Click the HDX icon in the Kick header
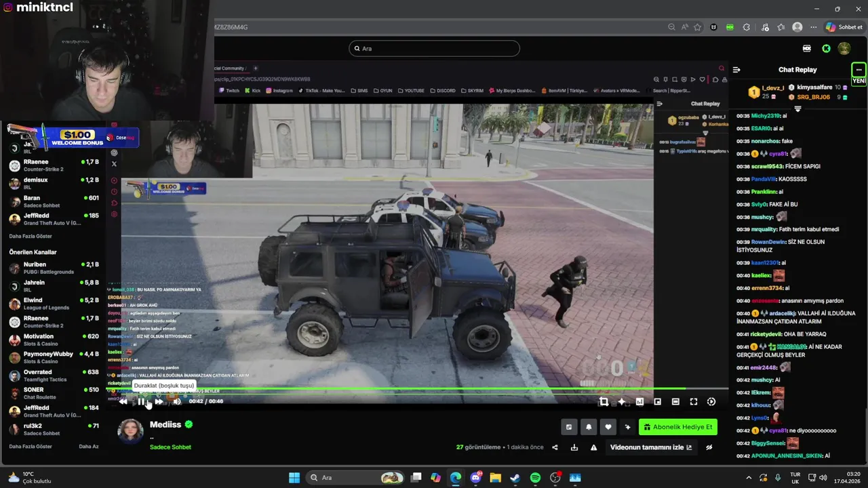The height and width of the screenshot is (488, 868). [x=807, y=49]
